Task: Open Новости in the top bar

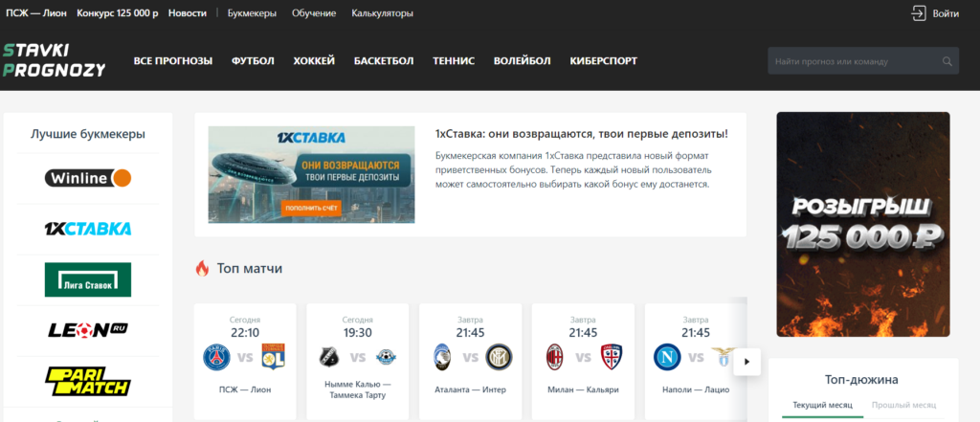Action: 188,13
